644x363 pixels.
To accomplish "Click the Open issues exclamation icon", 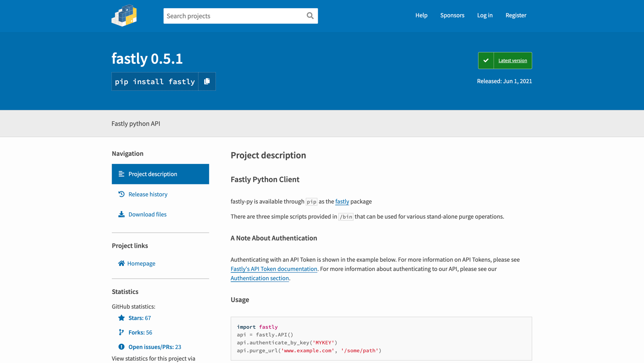I will (x=121, y=347).
